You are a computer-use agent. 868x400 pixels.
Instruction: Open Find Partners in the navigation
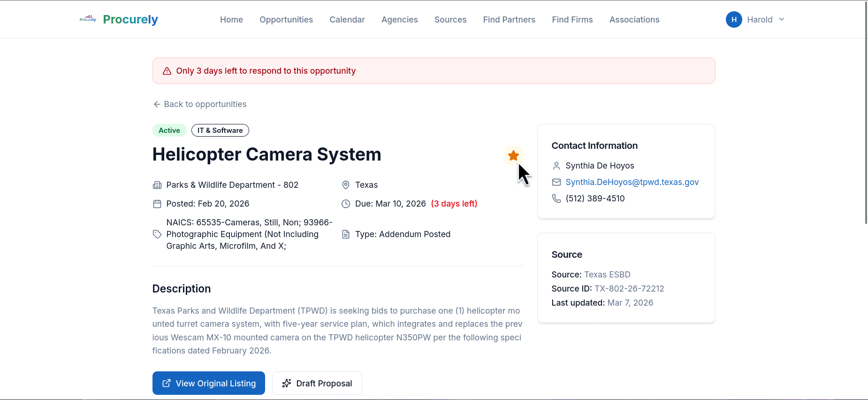[509, 20]
